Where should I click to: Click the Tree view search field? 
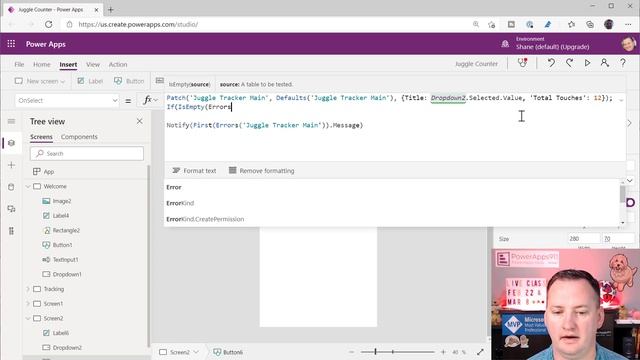[87, 153]
